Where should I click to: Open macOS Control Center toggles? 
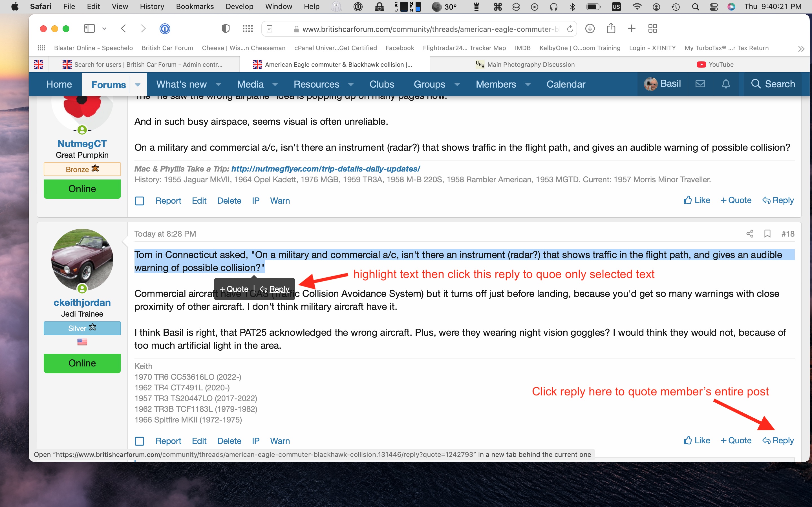click(x=714, y=7)
